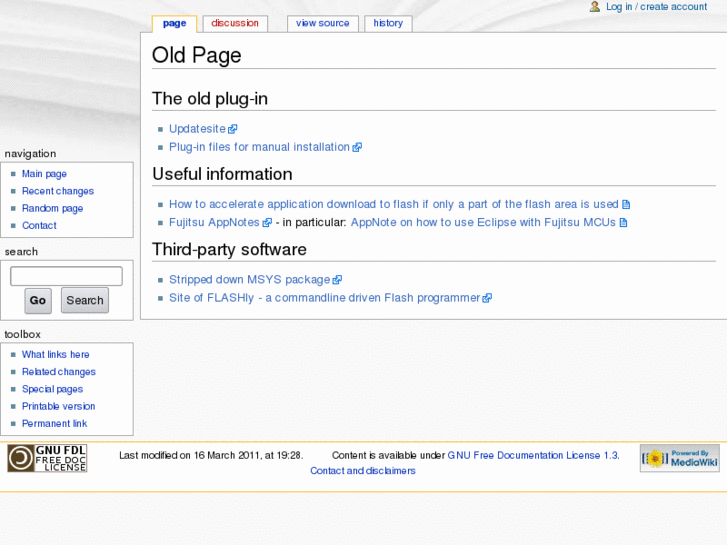The height and width of the screenshot is (545, 727).
Task: Open the history tab
Action: [x=388, y=23]
